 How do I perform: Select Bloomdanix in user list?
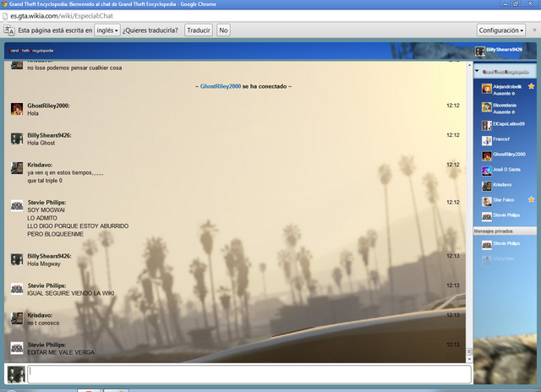coord(505,105)
